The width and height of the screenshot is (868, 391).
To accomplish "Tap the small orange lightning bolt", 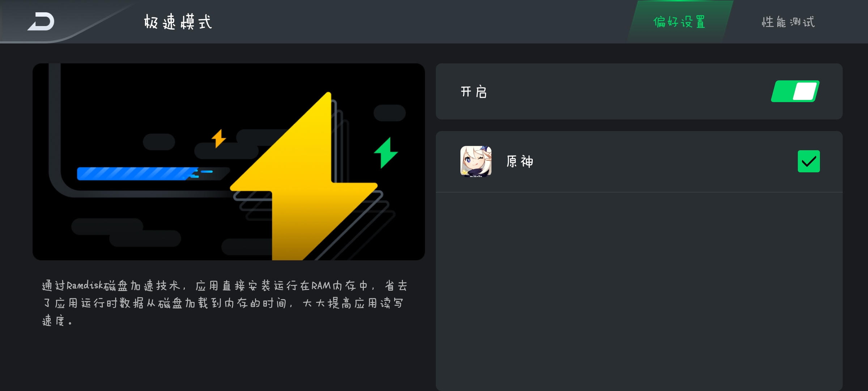I will click(219, 138).
